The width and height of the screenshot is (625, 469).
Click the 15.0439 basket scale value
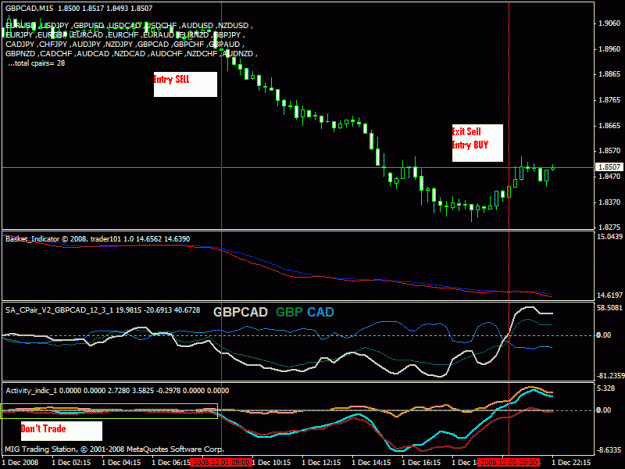click(609, 237)
